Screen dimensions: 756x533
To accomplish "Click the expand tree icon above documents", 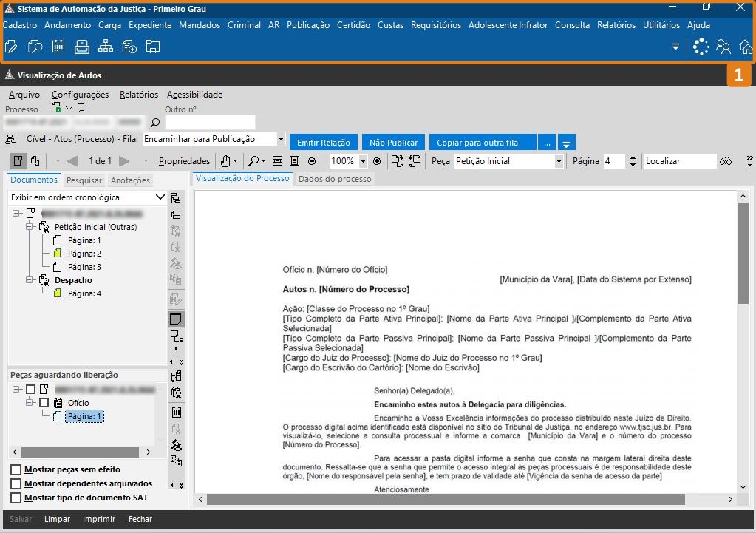I will 175,198.
